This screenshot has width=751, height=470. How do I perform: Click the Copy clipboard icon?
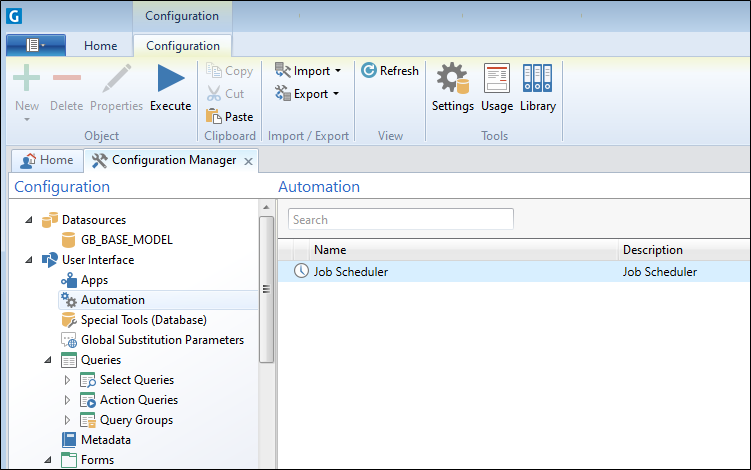[x=214, y=70]
